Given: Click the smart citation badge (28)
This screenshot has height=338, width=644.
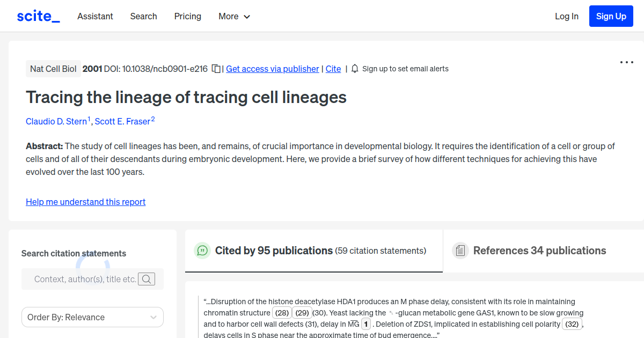Looking at the screenshot, I should [x=282, y=312].
